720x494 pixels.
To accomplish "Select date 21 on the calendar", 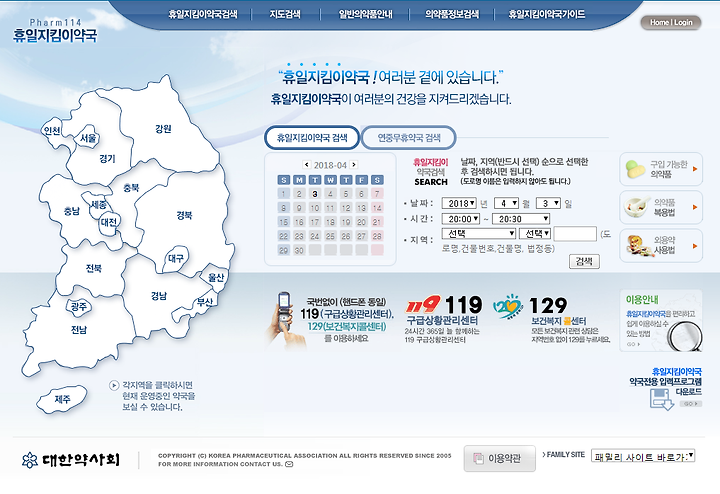I will pyautogui.click(x=377, y=222).
